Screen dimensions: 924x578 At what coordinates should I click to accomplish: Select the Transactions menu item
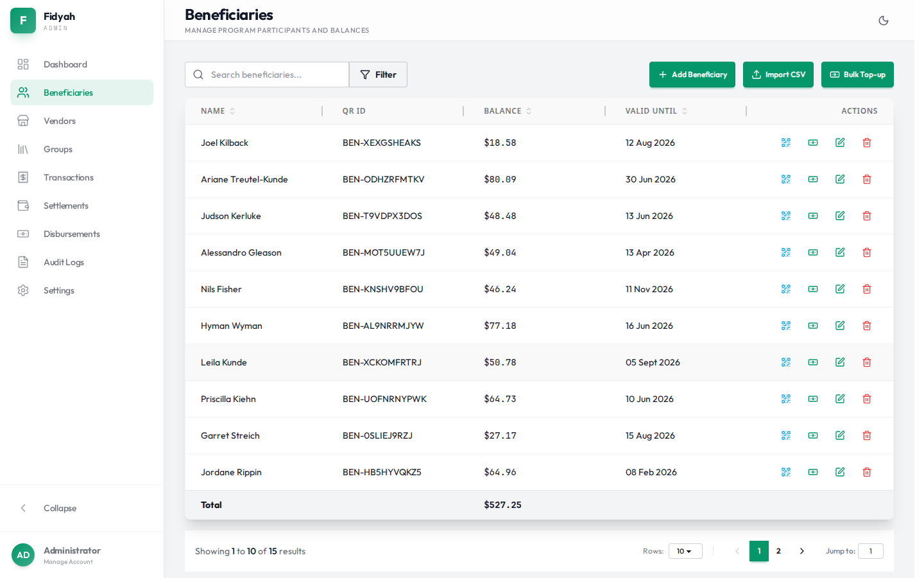(x=69, y=177)
